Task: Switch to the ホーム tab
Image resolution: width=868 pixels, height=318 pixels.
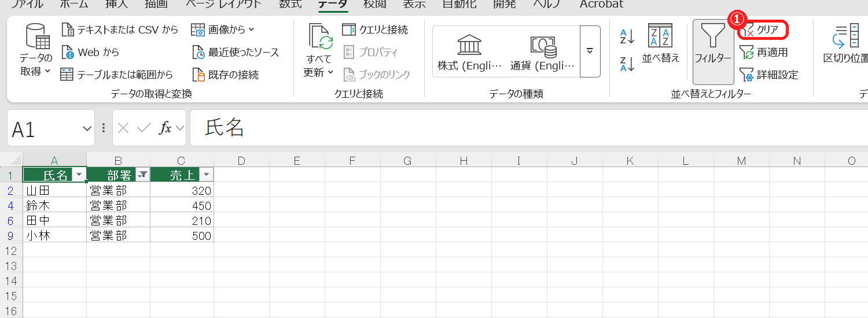Action: [74, 4]
